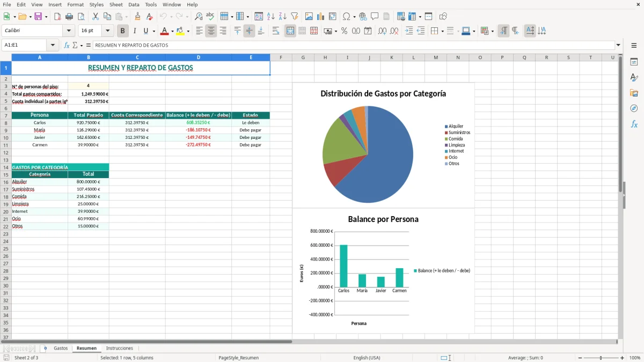
Task: Switch to the Gastos sheet tab
Action: [x=61, y=348]
